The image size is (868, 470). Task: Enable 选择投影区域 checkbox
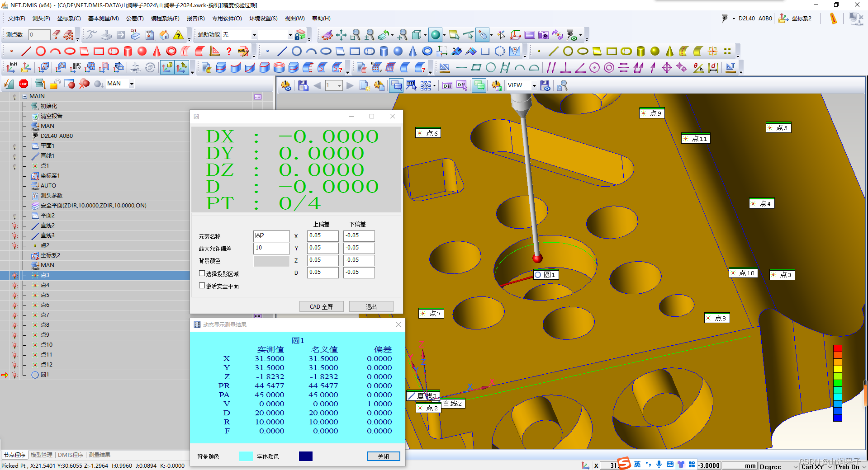click(202, 273)
